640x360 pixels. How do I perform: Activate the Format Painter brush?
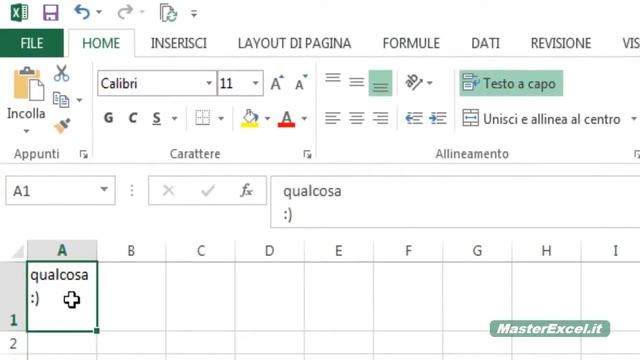[62, 126]
